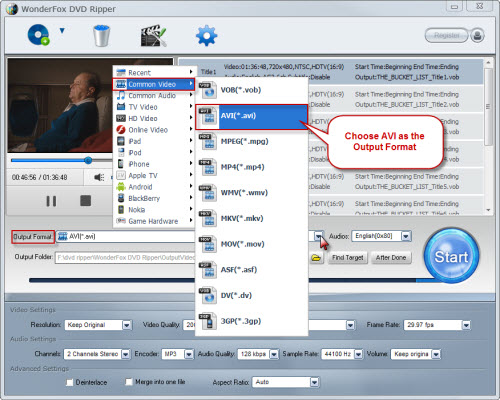500x400 pixels.
Task: Click the Load DVD disc icon
Action: tap(38, 35)
